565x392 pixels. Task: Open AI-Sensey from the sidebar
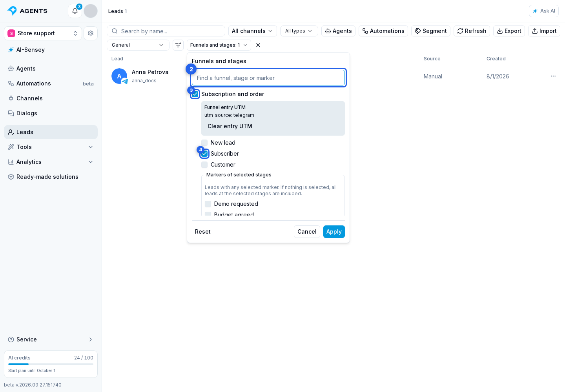(x=51, y=50)
